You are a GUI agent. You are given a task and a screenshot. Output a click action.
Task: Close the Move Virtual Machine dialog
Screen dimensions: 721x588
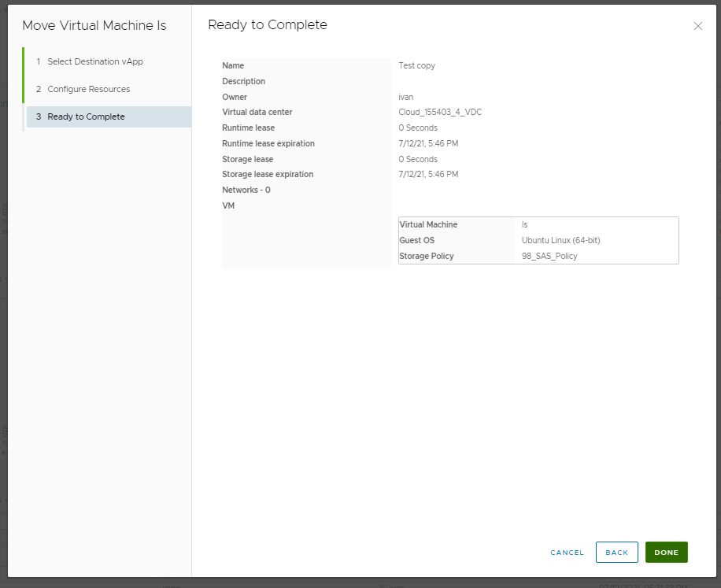click(x=697, y=26)
